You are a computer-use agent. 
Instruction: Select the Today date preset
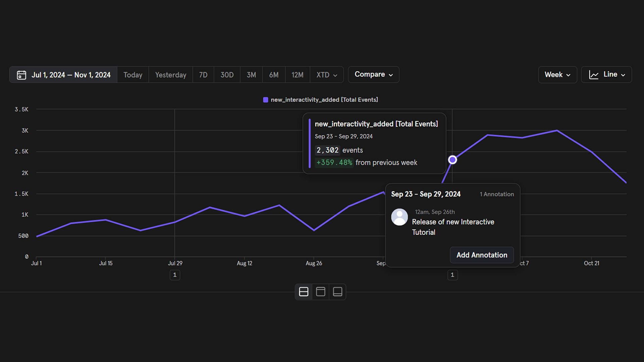(133, 75)
